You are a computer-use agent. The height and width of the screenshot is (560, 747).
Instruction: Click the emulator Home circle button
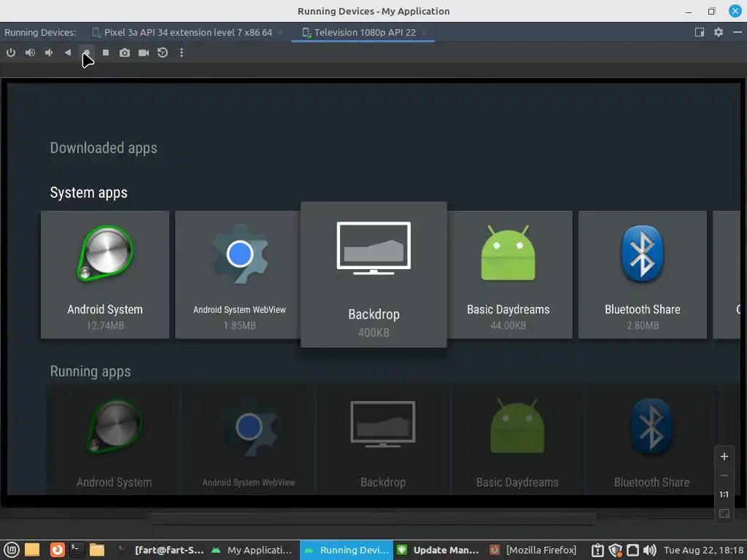[x=87, y=52]
